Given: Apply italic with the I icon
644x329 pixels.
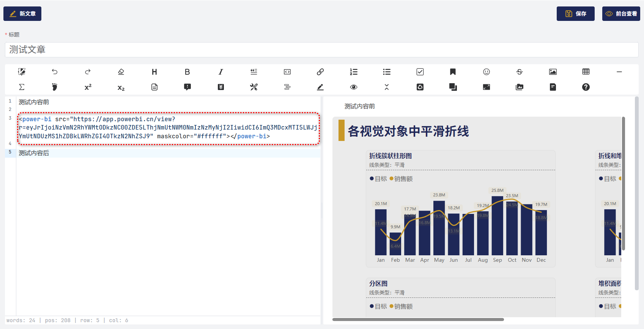Looking at the screenshot, I should pyautogui.click(x=220, y=72).
